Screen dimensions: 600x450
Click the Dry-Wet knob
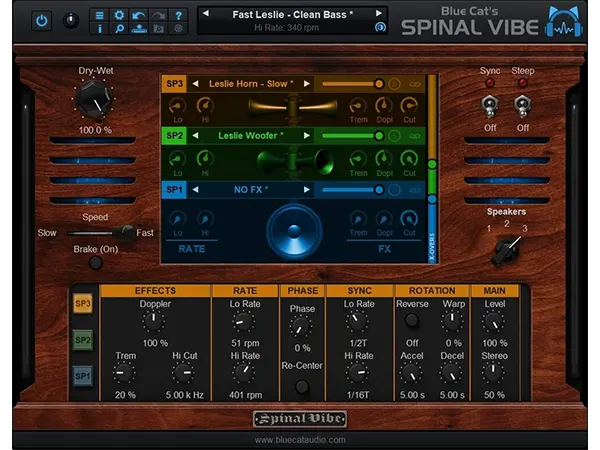(x=94, y=99)
